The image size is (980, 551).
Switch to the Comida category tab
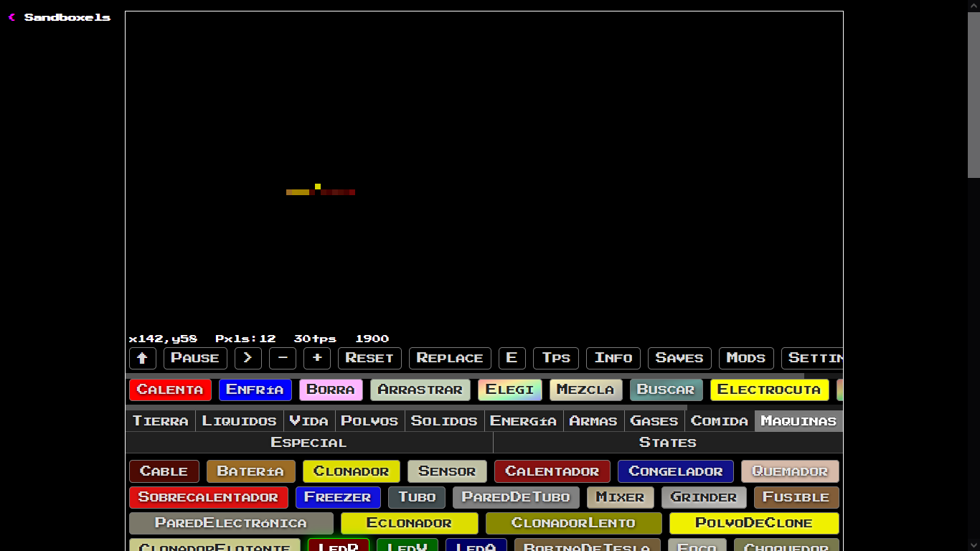pos(720,421)
